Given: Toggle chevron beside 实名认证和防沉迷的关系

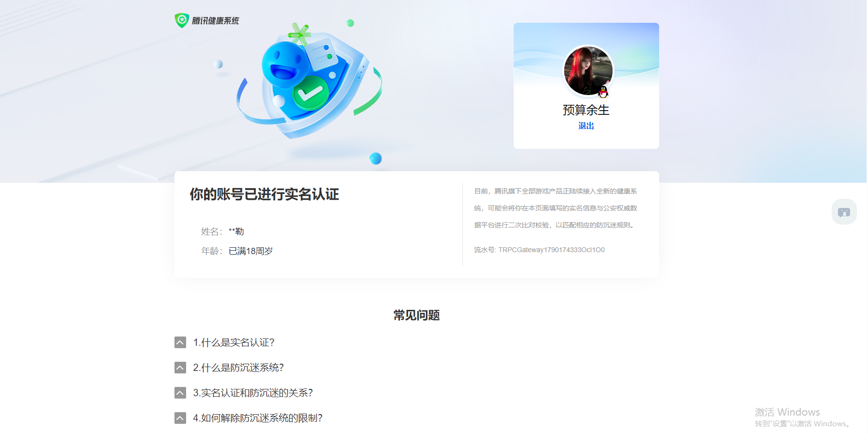Looking at the screenshot, I should click(x=180, y=393).
